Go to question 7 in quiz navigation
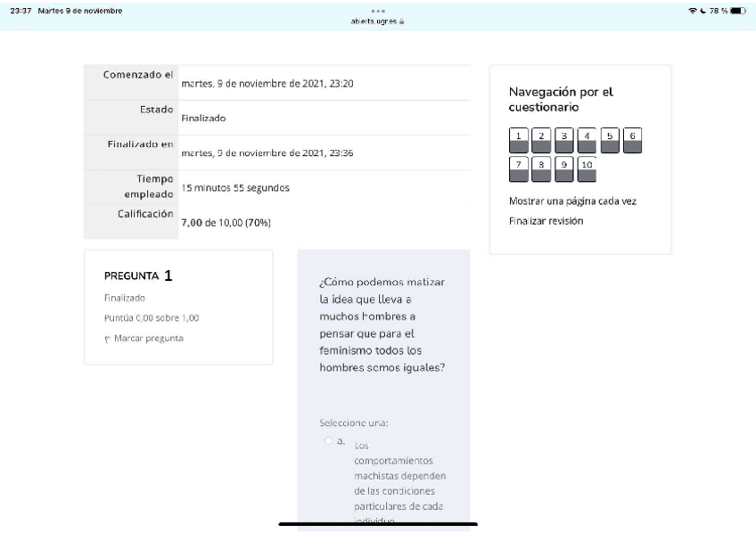This screenshot has width=756, height=534. click(518, 169)
